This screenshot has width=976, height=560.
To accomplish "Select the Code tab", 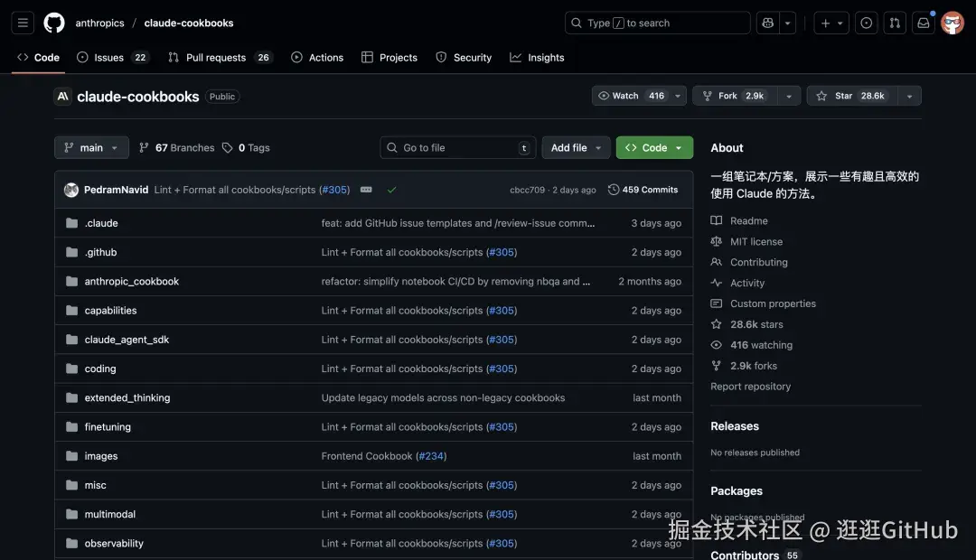I will point(39,57).
